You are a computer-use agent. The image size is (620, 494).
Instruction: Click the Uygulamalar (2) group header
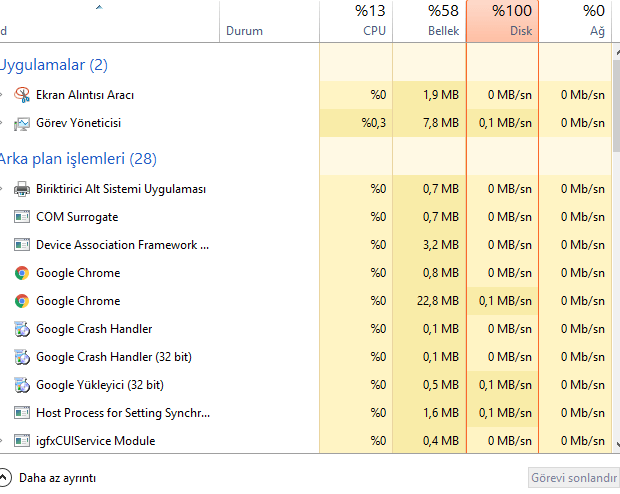click(x=53, y=65)
